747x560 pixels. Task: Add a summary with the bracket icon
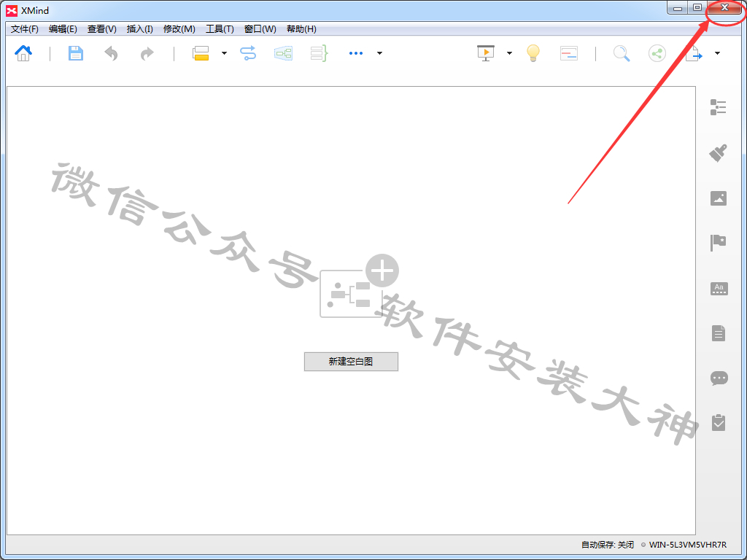pyautogui.click(x=320, y=53)
